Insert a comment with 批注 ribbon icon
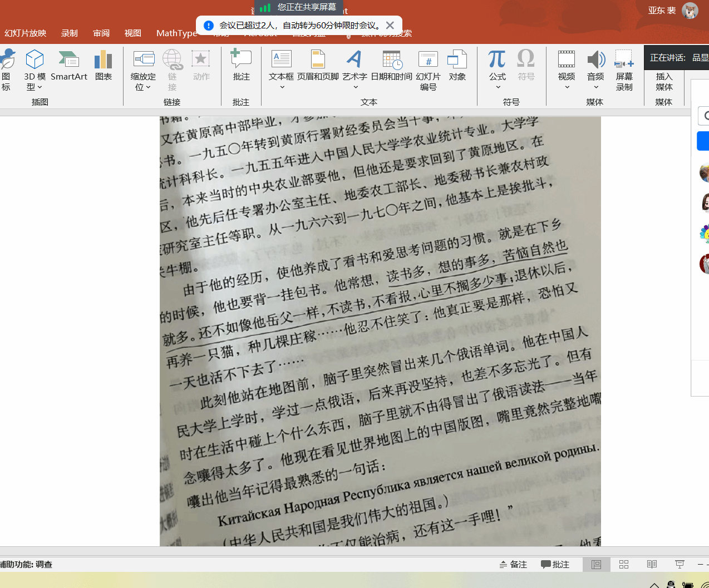The image size is (709, 588). point(241,67)
